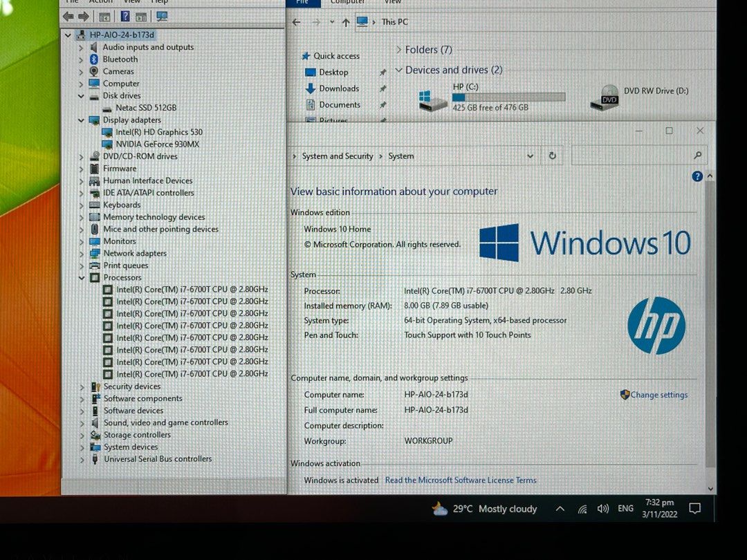Viewport: 747px width, 560px height.
Task: Open the speaker volume icon in system tray
Action: [x=602, y=508]
